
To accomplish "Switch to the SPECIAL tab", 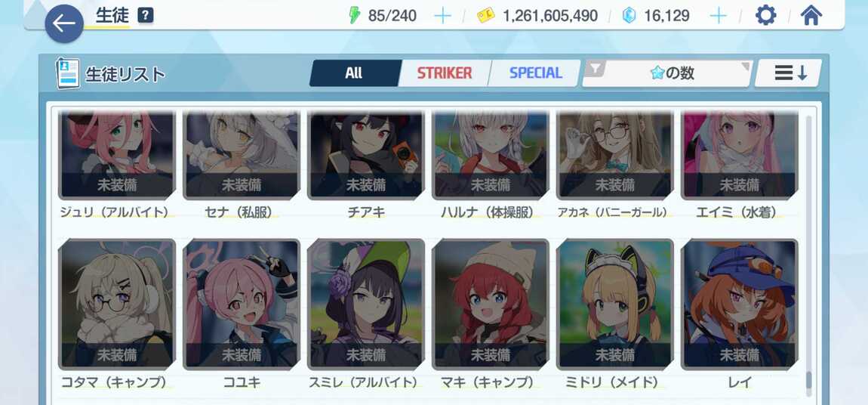I will (x=535, y=73).
